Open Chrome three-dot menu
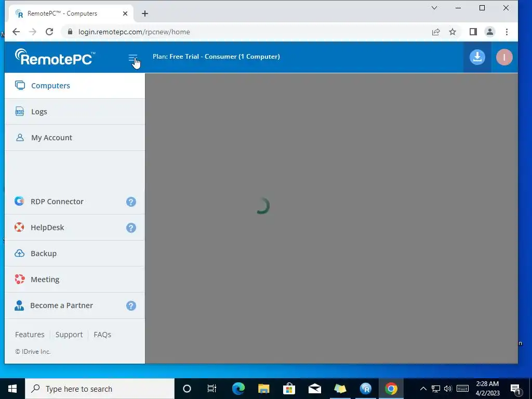 tap(507, 32)
